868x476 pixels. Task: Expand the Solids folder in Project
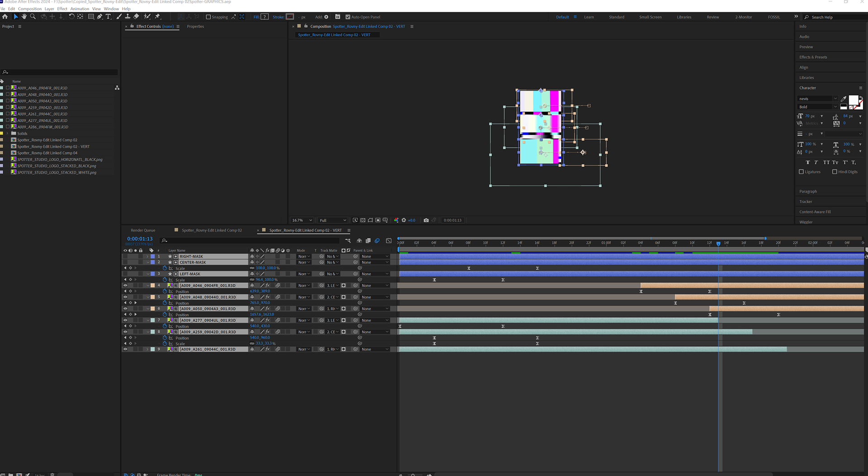click(x=7, y=133)
